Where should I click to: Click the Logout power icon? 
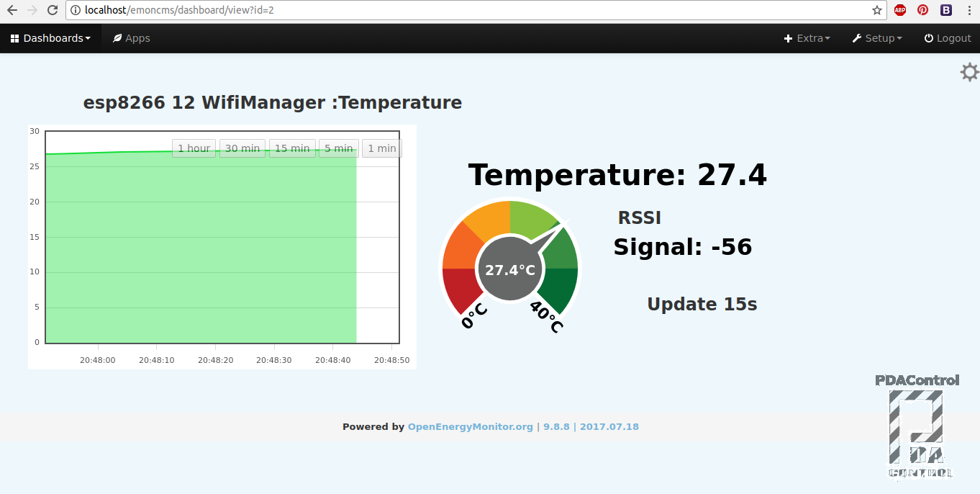coord(928,38)
